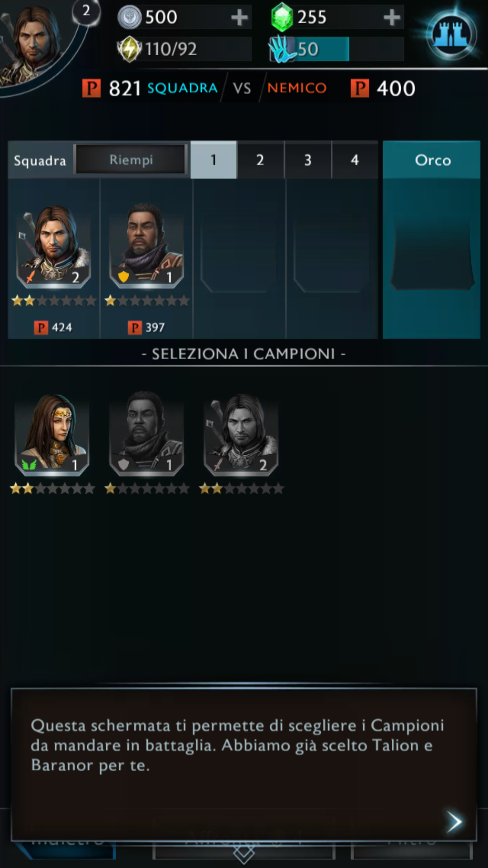488x868 pixels.
Task: Open the Orco slot panel
Action: pyautogui.click(x=432, y=240)
